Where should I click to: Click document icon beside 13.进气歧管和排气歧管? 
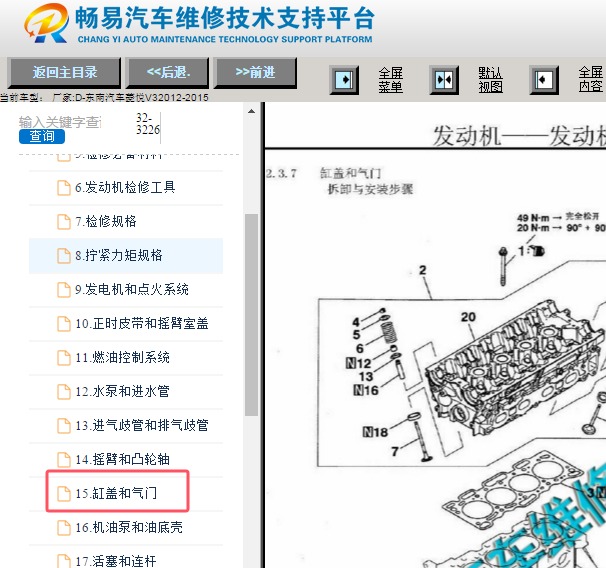[x=64, y=426]
